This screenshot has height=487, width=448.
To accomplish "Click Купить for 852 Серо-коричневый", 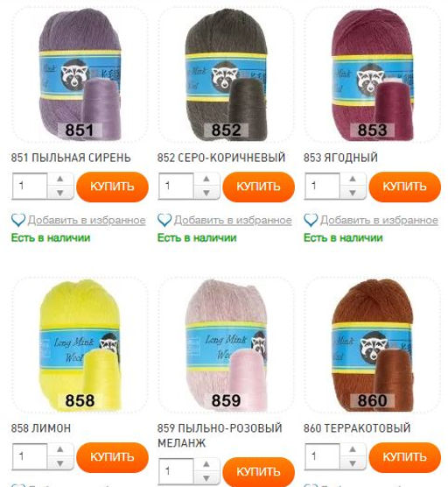I will pos(258,187).
